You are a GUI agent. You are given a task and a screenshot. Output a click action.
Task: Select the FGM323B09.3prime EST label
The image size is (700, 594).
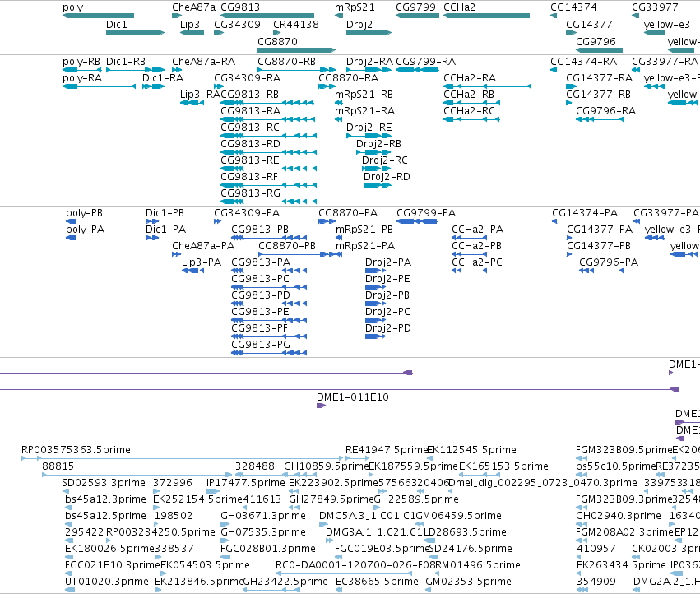(x=624, y=499)
